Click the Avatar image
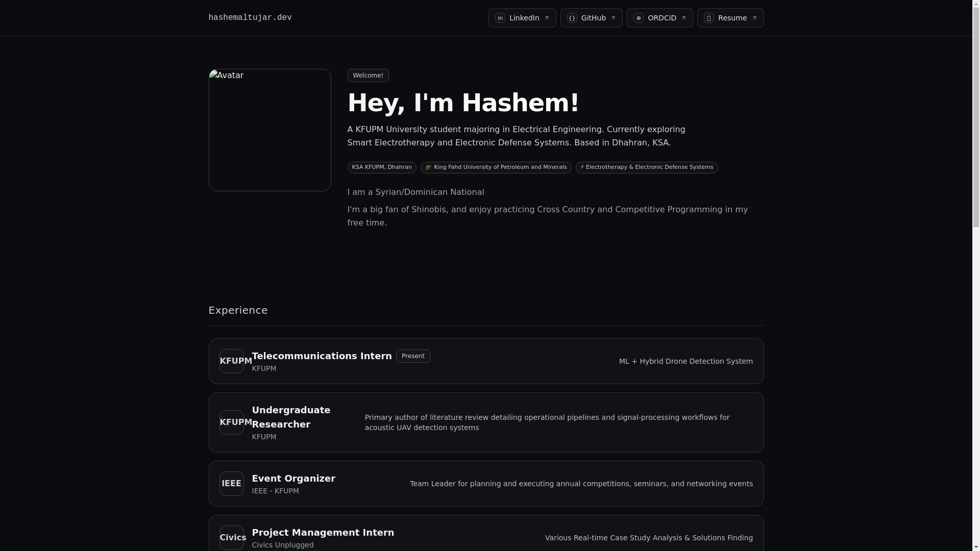The height and width of the screenshot is (551, 980). [270, 130]
